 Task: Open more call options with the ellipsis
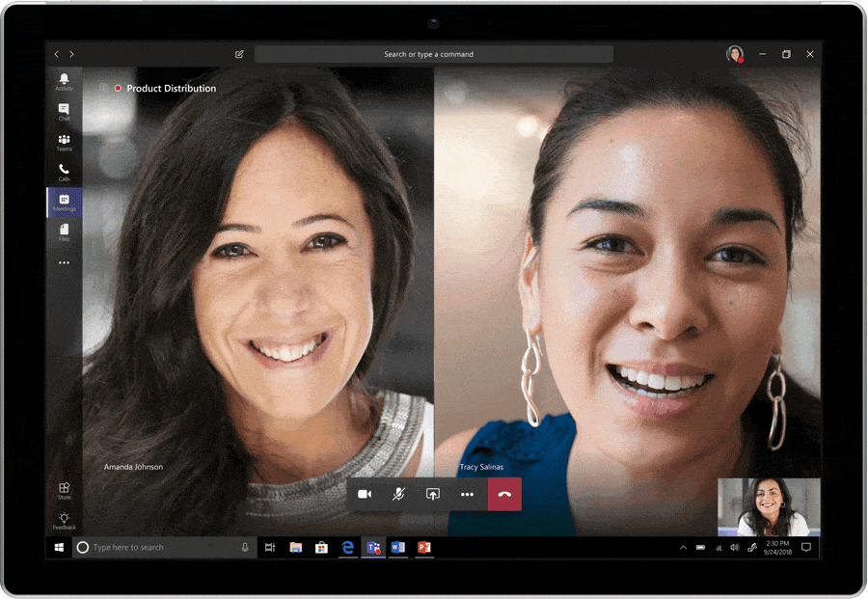coord(468,494)
